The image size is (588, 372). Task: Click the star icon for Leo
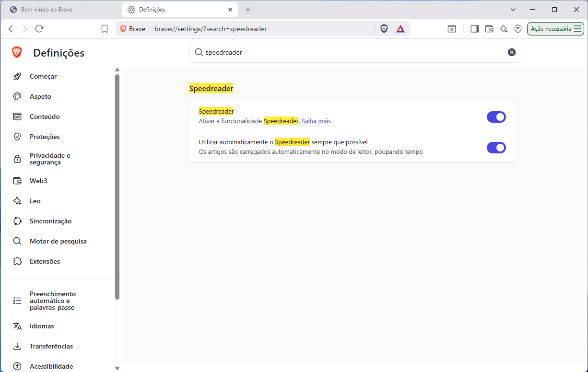pyautogui.click(x=17, y=201)
